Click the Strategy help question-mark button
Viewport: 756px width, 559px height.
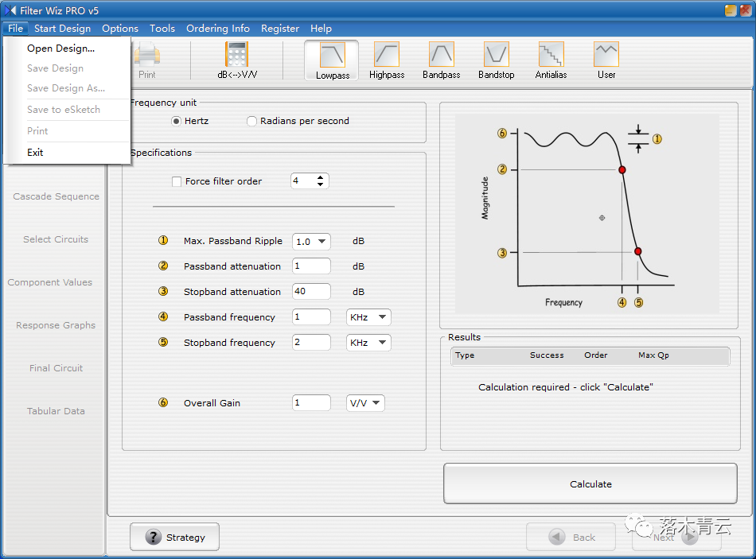[174, 537]
